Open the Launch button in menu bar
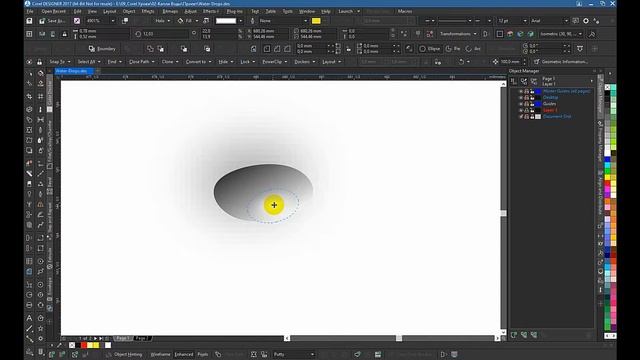 [349, 11]
